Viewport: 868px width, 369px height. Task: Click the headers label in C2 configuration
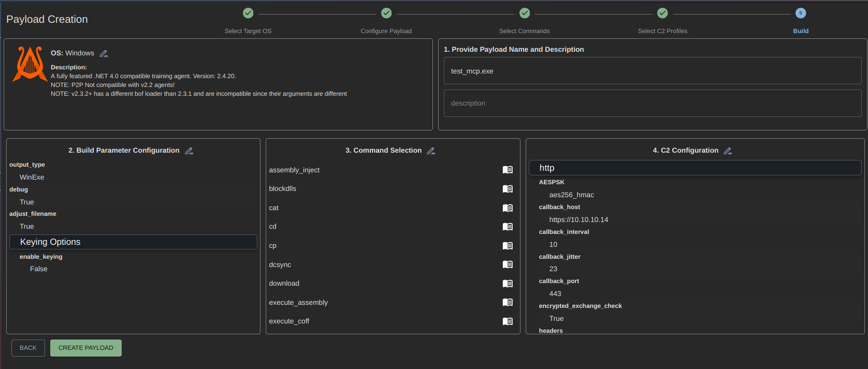click(551, 331)
